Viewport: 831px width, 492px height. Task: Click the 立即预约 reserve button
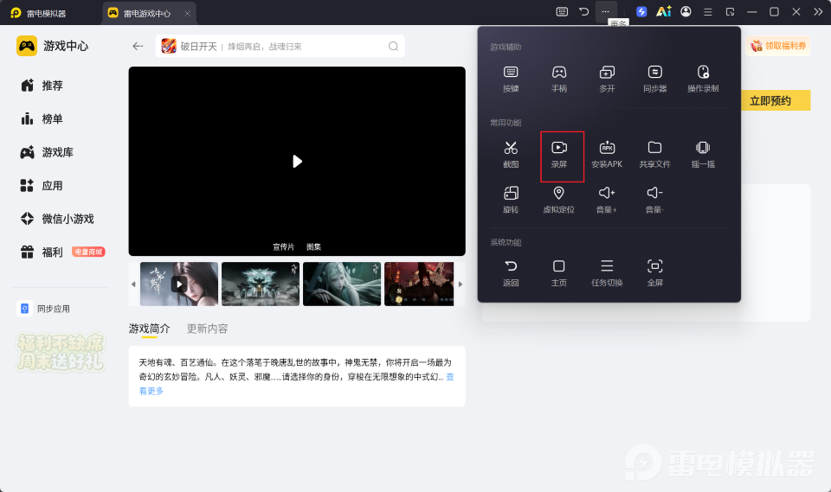[771, 101]
